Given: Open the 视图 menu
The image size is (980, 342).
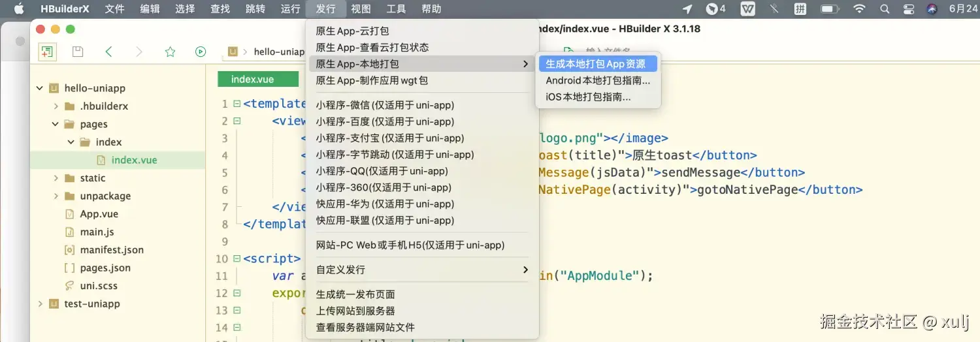Looking at the screenshot, I should coord(361,8).
